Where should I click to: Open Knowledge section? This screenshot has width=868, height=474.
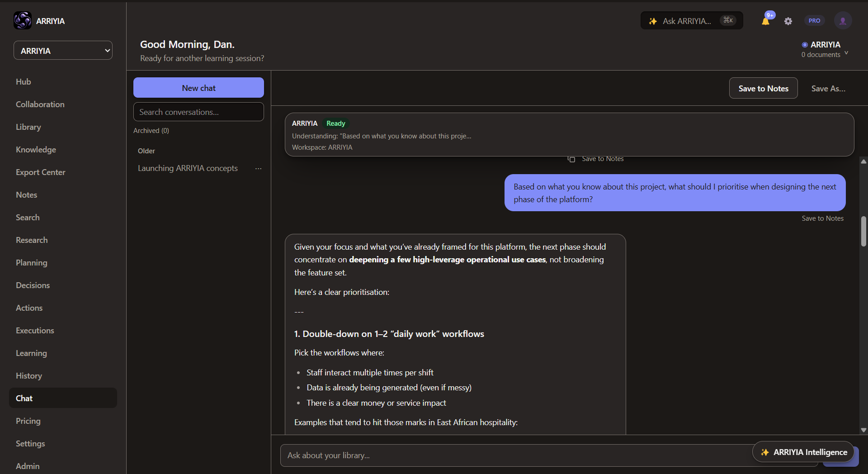36,150
